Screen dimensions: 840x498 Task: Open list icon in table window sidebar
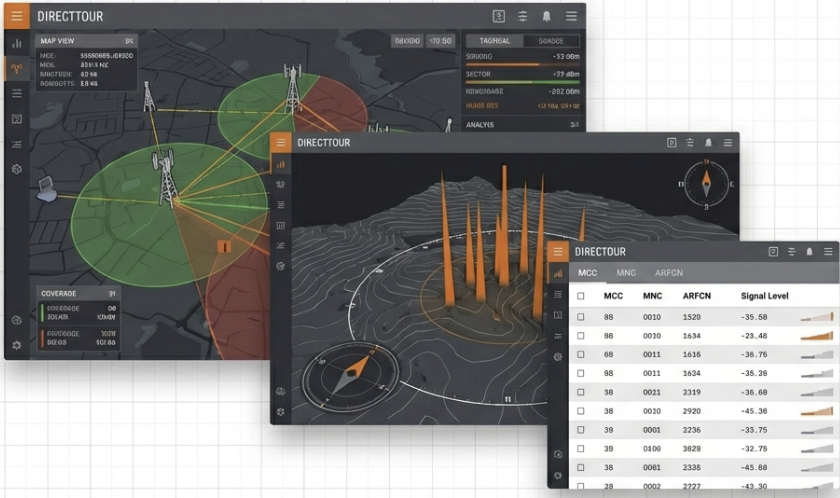tap(558, 295)
